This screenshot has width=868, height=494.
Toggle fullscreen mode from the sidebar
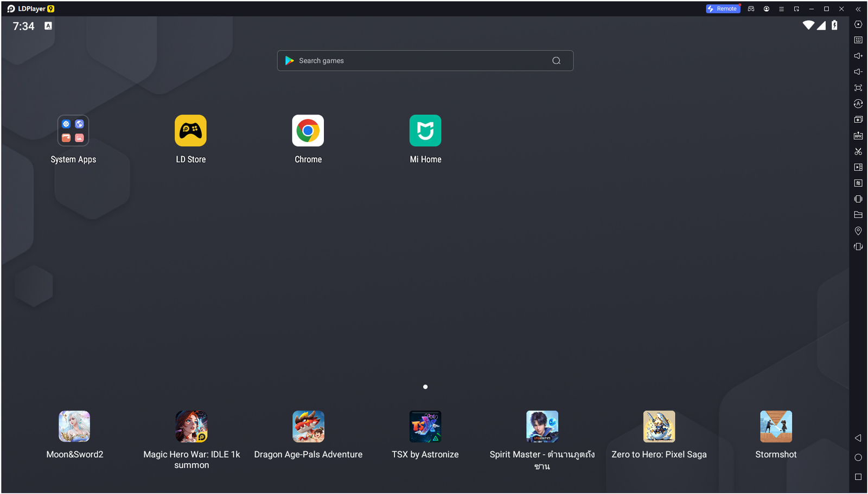click(858, 88)
